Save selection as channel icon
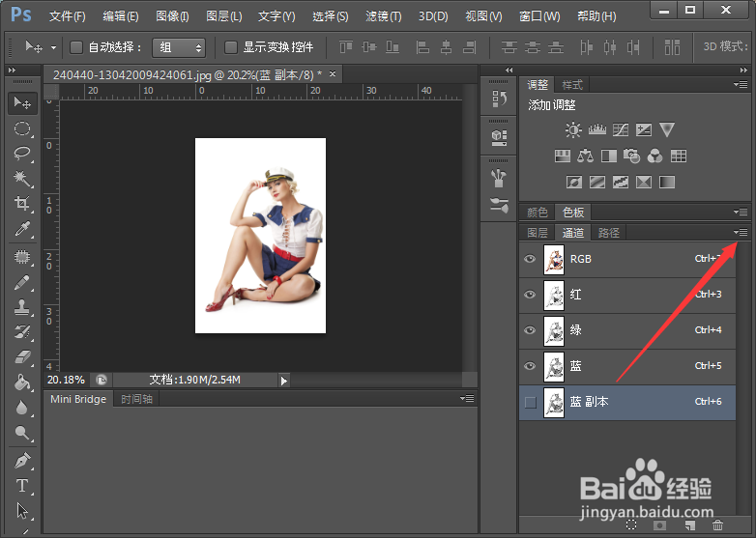756x538 pixels. pos(660,524)
